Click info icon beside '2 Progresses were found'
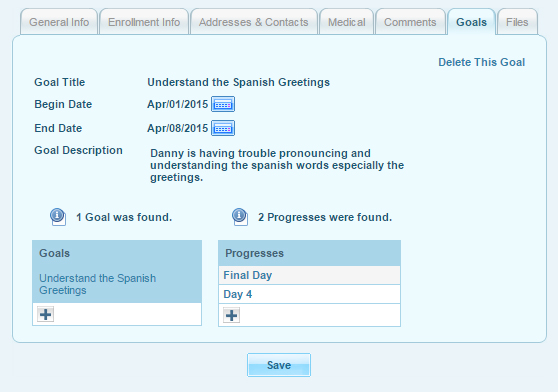558x392 pixels. click(239, 217)
